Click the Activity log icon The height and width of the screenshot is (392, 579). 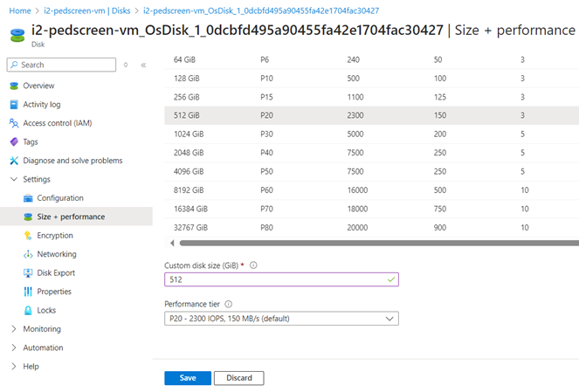(x=14, y=105)
